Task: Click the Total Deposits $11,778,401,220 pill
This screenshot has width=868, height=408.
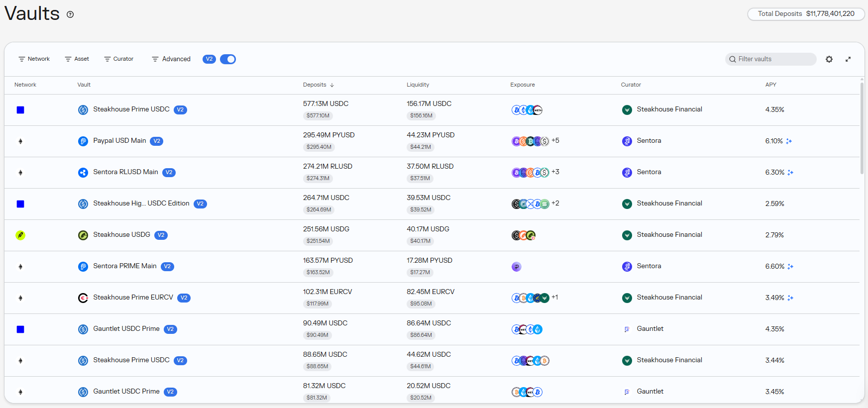Action: click(806, 14)
